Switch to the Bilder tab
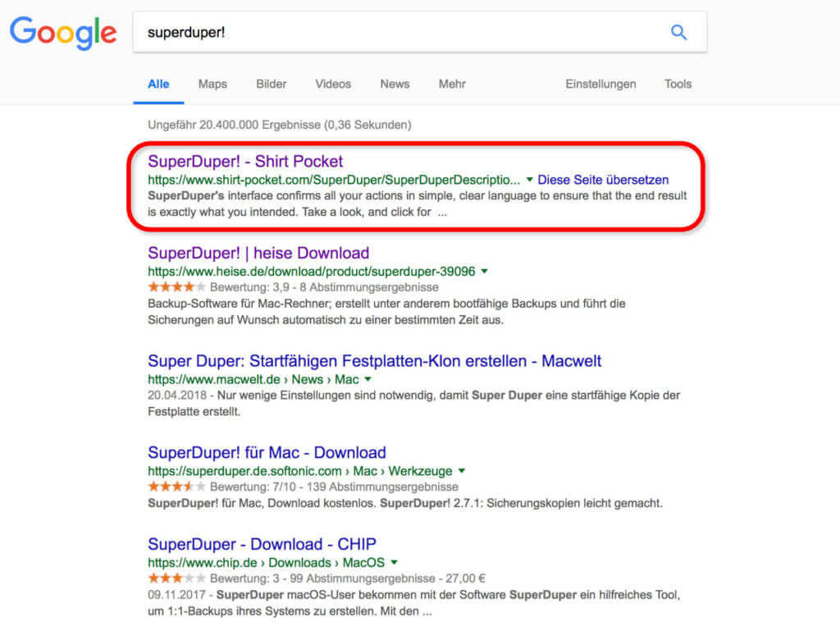The height and width of the screenshot is (636, 840). tap(272, 84)
